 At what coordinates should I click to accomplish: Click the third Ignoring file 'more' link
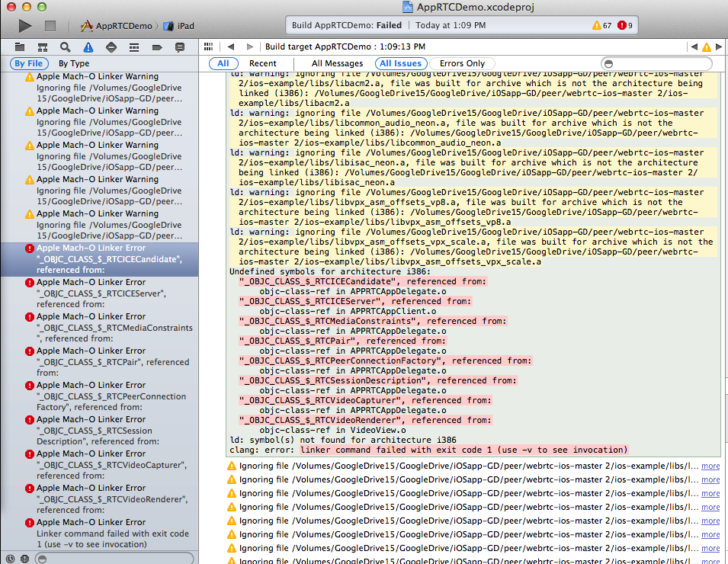[710, 493]
